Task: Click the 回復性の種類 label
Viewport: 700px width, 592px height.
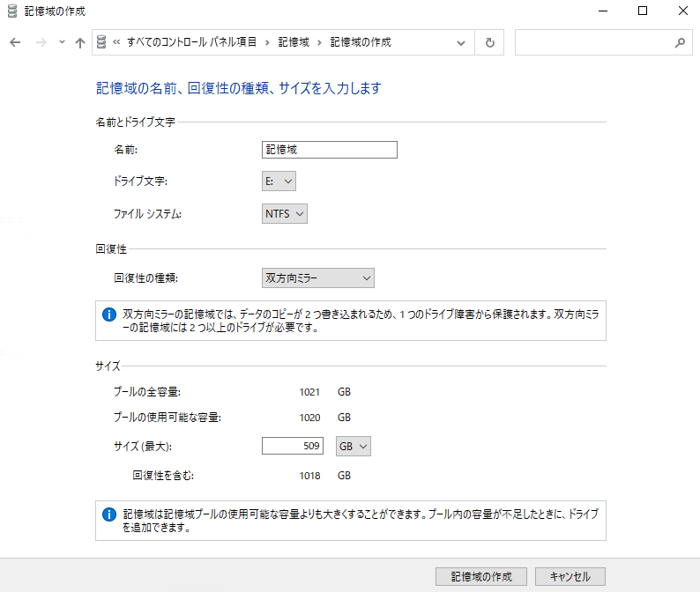Action: [x=146, y=277]
